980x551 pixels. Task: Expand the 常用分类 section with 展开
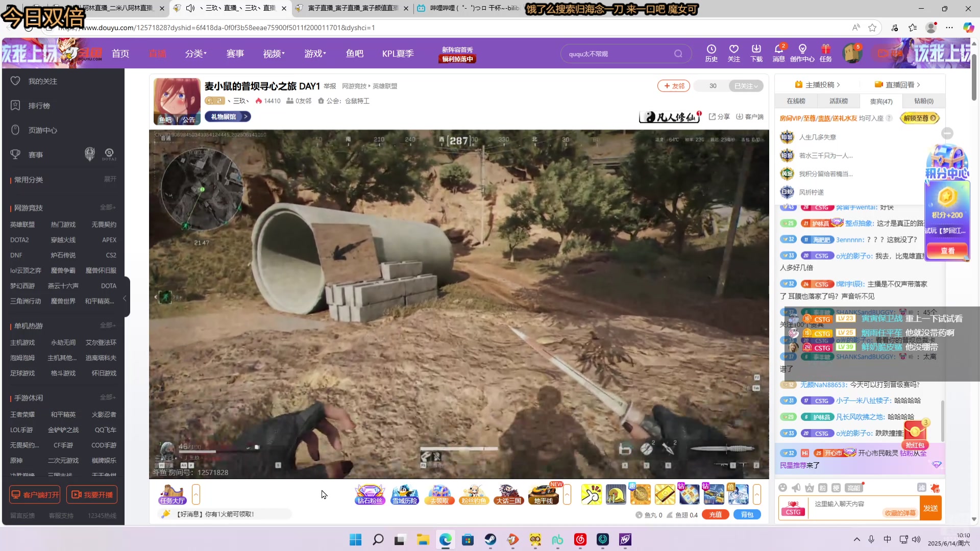click(x=110, y=179)
